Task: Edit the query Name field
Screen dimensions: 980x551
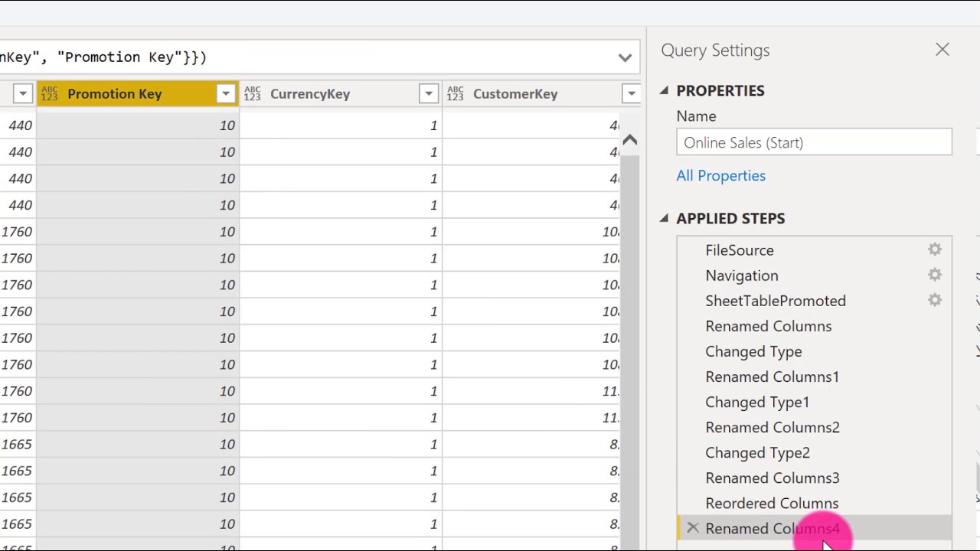Action: [x=814, y=142]
